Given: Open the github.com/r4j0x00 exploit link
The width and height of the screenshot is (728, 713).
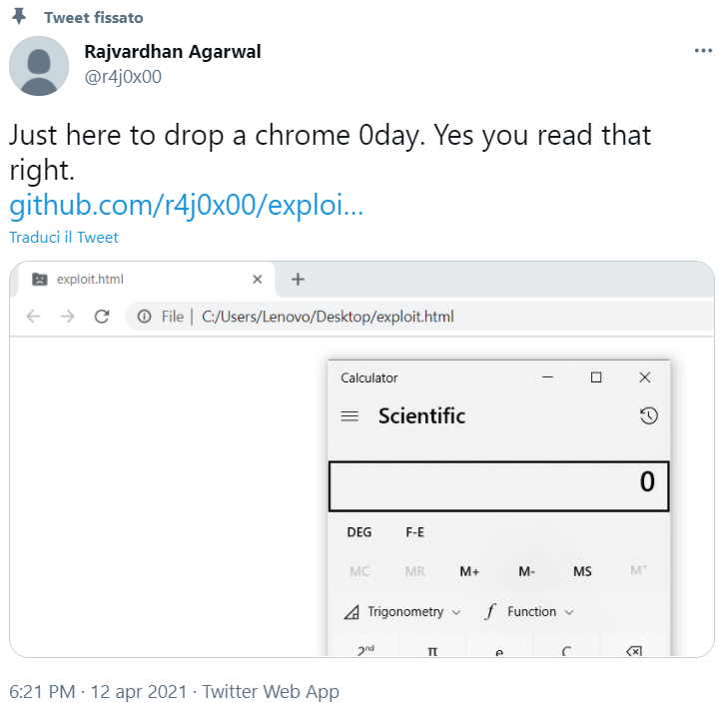Looking at the screenshot, I should point(186,206).
